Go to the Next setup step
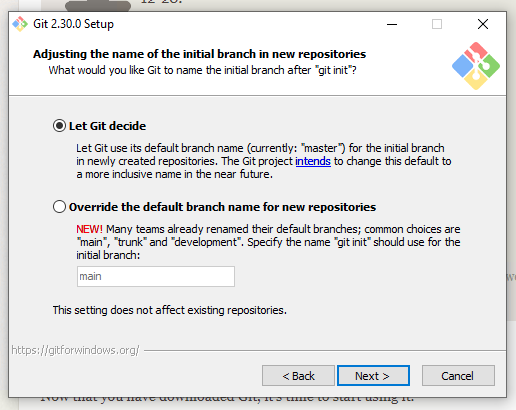516x410 pixels. click(373, 376)
